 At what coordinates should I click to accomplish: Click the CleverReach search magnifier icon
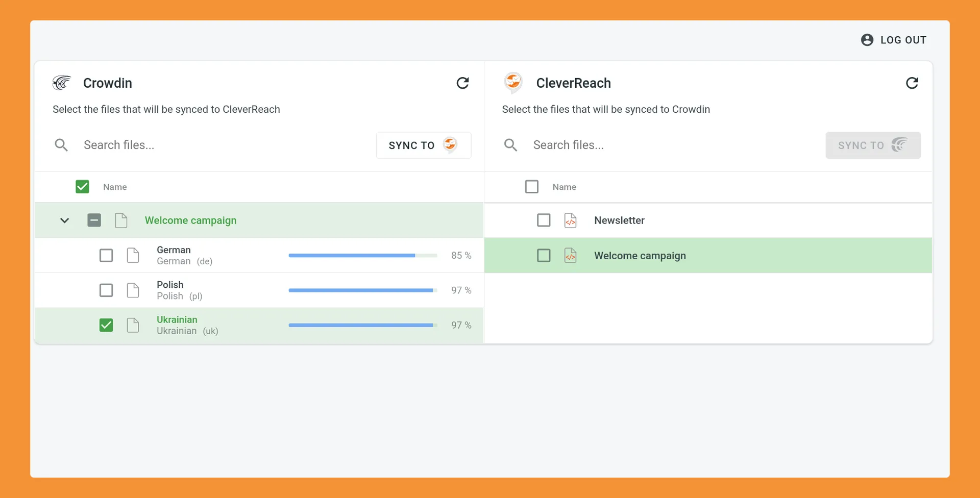(x=510, y=145)
